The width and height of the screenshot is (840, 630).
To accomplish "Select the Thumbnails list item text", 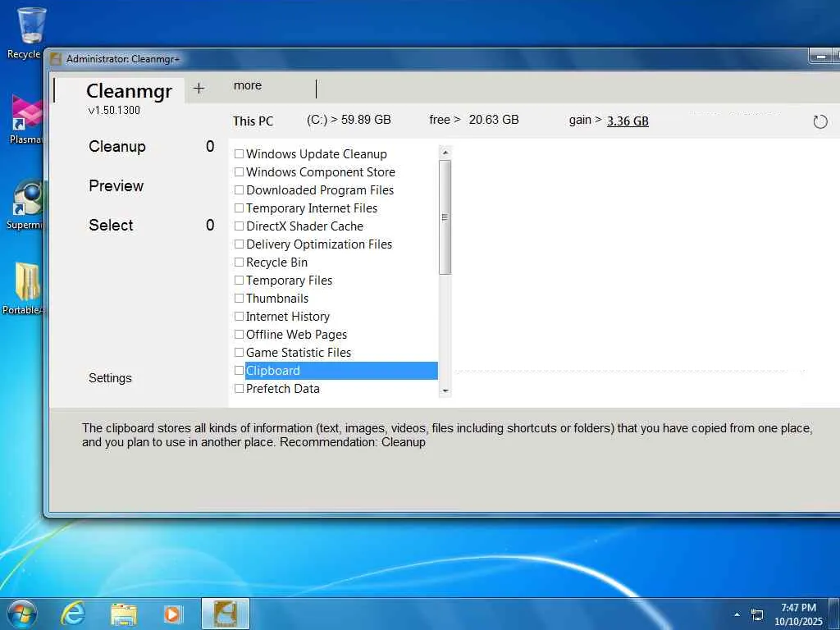I will coord(277,299).
